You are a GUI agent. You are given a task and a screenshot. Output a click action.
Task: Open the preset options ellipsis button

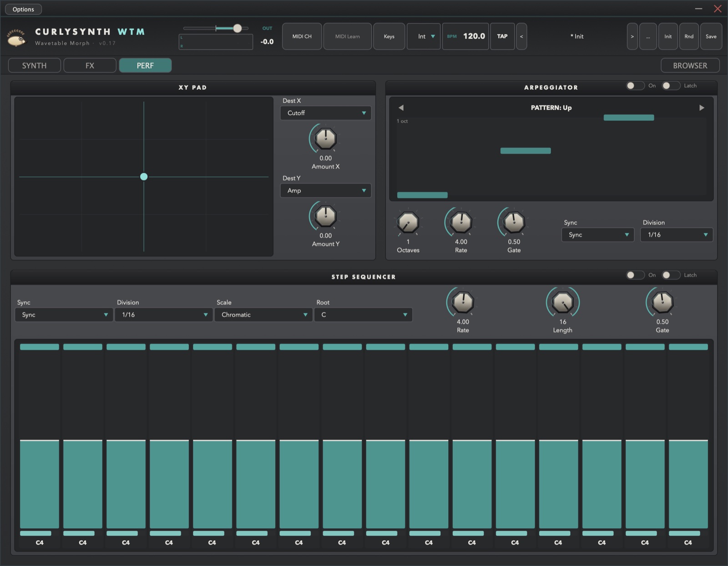[x=648, y=36]
